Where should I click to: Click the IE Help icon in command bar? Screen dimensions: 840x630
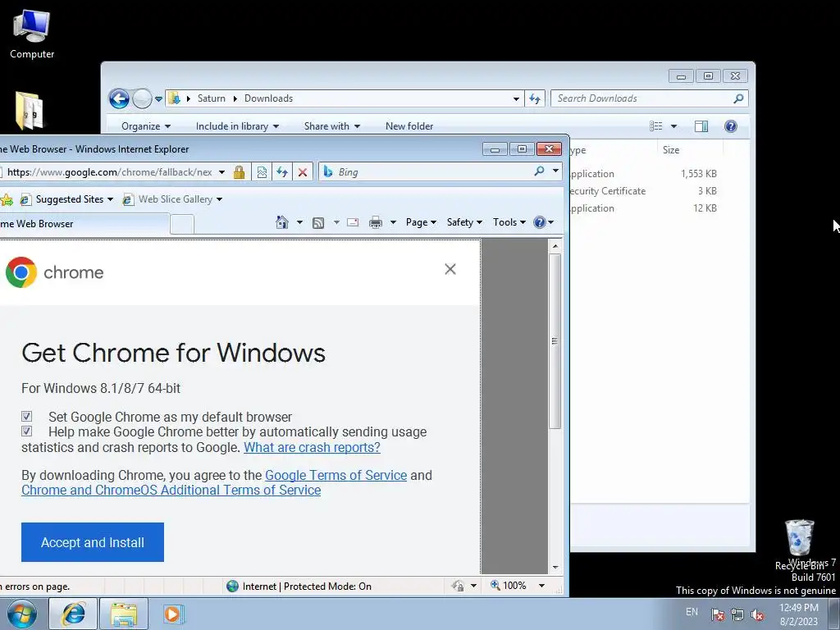tap(540, 222)
